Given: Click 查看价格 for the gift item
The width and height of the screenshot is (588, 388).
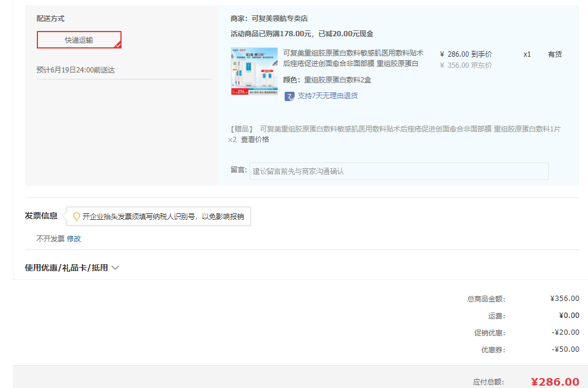Looking at the screenshot, I should coord(255,140).
